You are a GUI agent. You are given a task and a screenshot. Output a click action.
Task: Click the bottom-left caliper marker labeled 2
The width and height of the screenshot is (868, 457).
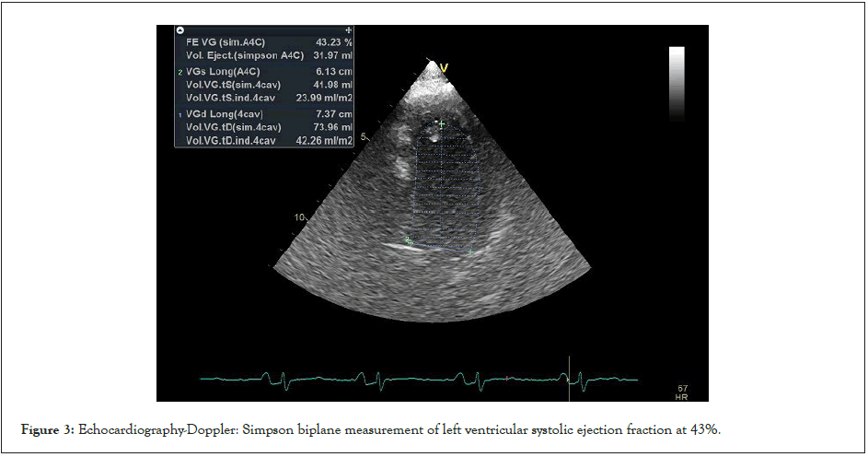coord(409,241)
